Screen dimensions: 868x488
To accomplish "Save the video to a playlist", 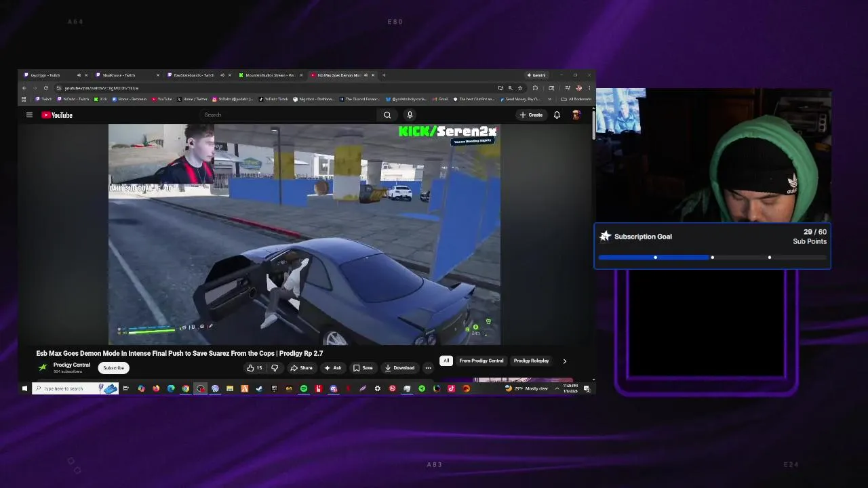I will coord(363,368).
